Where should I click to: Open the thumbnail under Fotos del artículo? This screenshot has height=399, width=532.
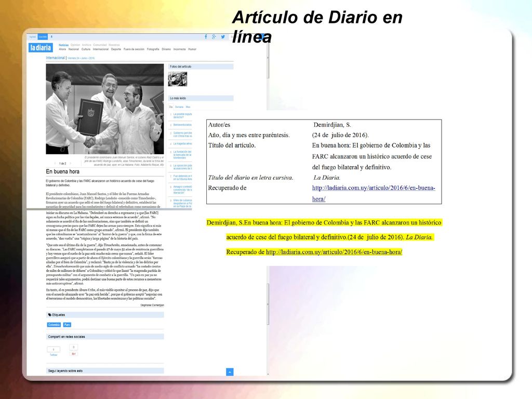tap(178, 79)
